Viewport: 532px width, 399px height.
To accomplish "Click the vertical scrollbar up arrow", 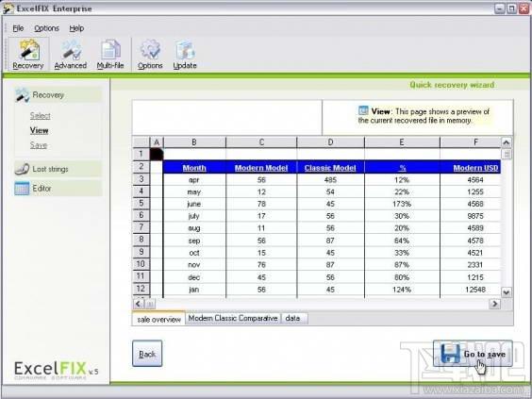I will tap(507, 142).
